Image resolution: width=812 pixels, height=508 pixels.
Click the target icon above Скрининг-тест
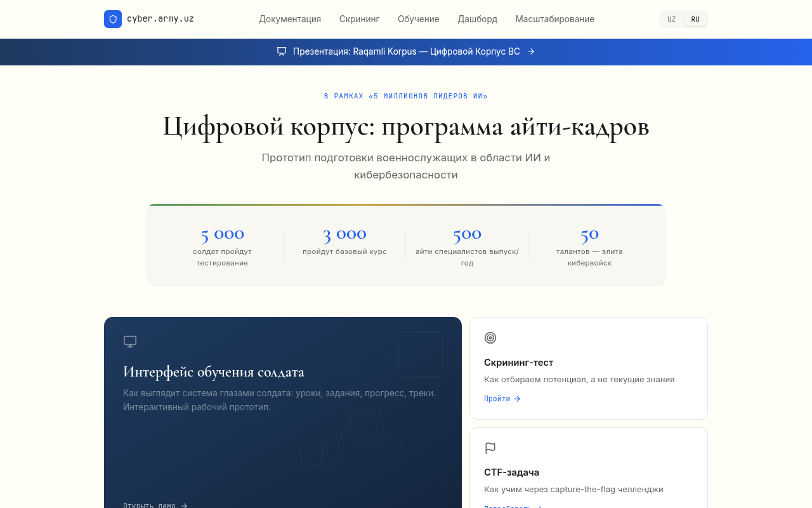click(490, 338)
